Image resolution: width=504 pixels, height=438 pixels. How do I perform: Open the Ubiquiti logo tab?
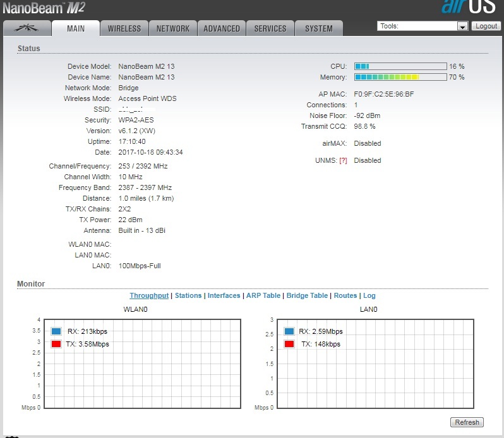27,28
